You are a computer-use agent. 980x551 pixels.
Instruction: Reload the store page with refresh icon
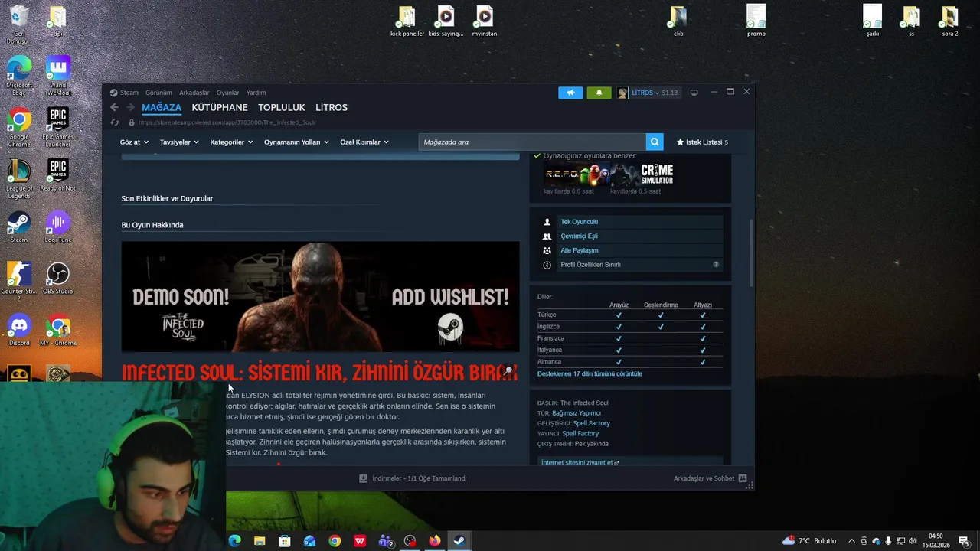tap(115, 122)
